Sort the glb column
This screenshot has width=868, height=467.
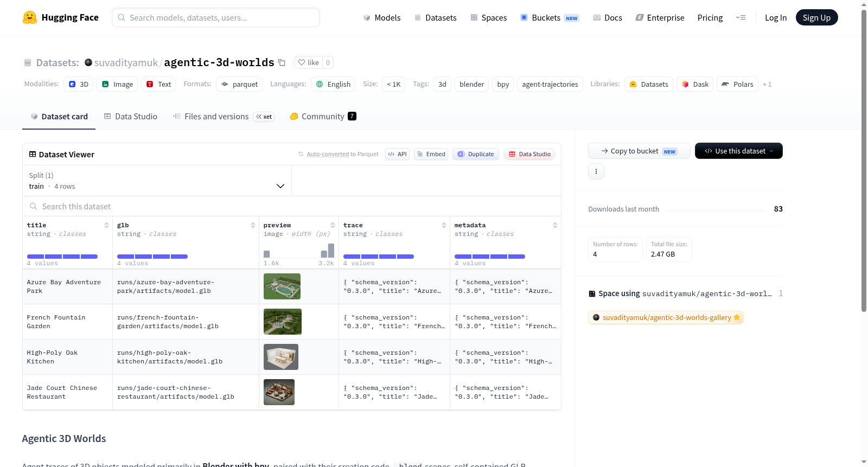253,225
